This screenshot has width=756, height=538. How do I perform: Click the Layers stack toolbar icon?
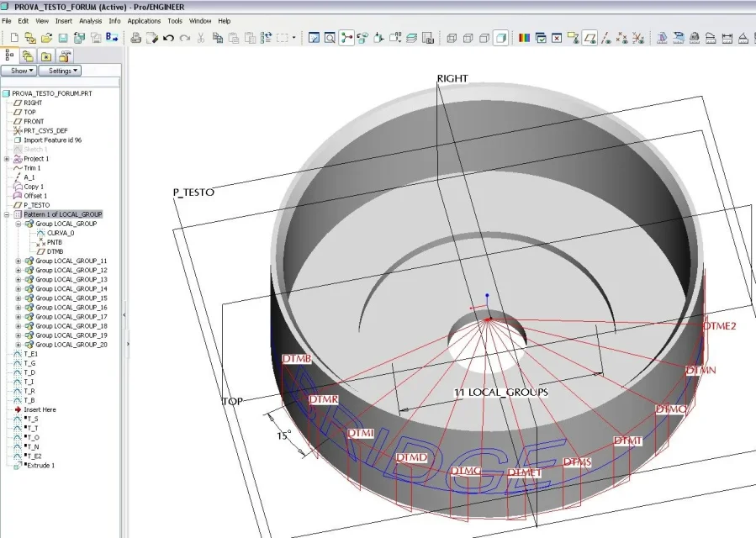coord(411,38)
